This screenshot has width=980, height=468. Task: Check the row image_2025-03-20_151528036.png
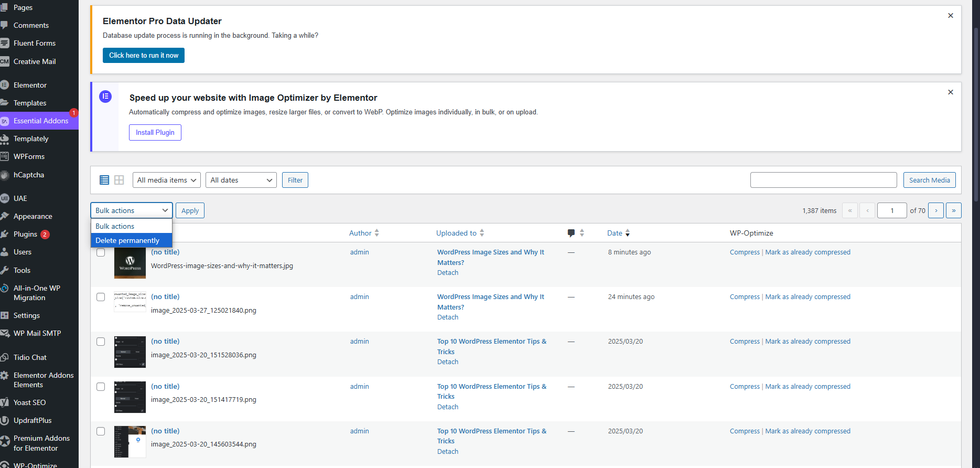click(101, 342)
